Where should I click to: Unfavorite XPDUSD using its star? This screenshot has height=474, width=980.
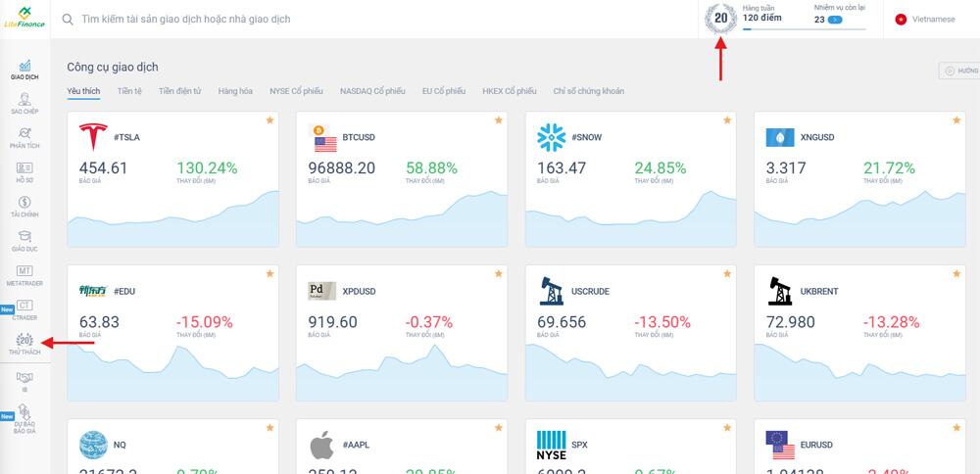(499, 273)
